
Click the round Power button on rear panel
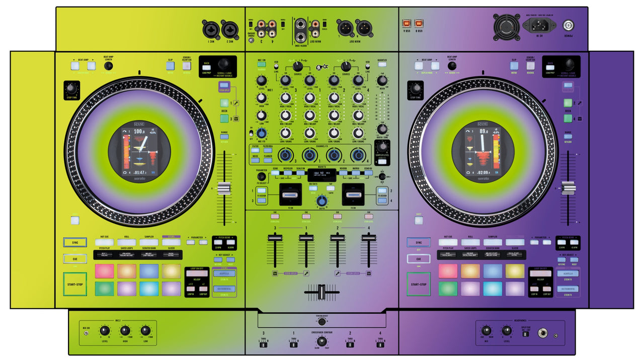(x=570, y=24)
